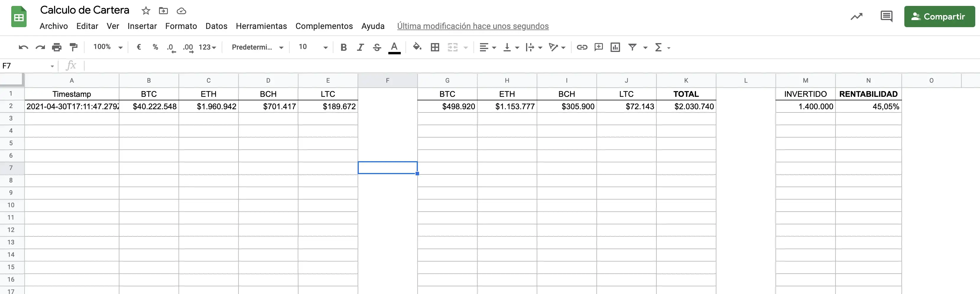Screen dimensions: 980x294
Task: Expand the merge cells options arrow
Action: click(466, 48)
